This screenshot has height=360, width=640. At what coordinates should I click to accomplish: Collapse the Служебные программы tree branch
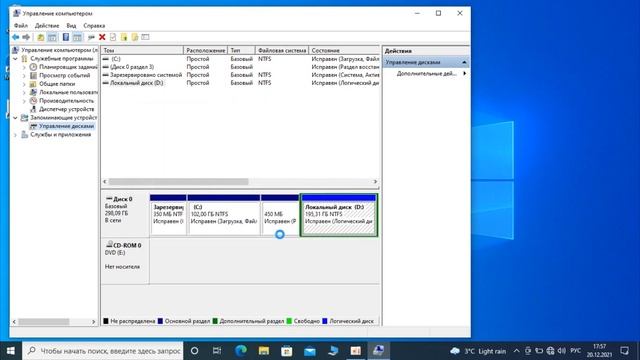tap(16, 58)
